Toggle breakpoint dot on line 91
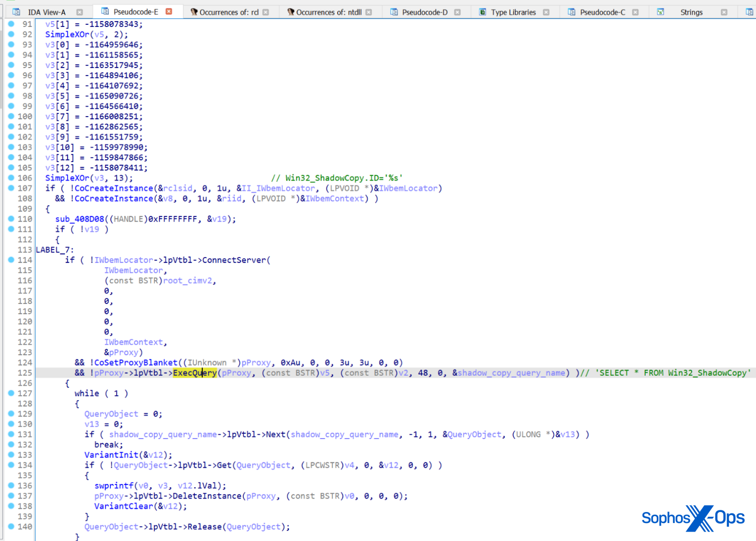This screenshot has height=541, width=756. (11, 24)
